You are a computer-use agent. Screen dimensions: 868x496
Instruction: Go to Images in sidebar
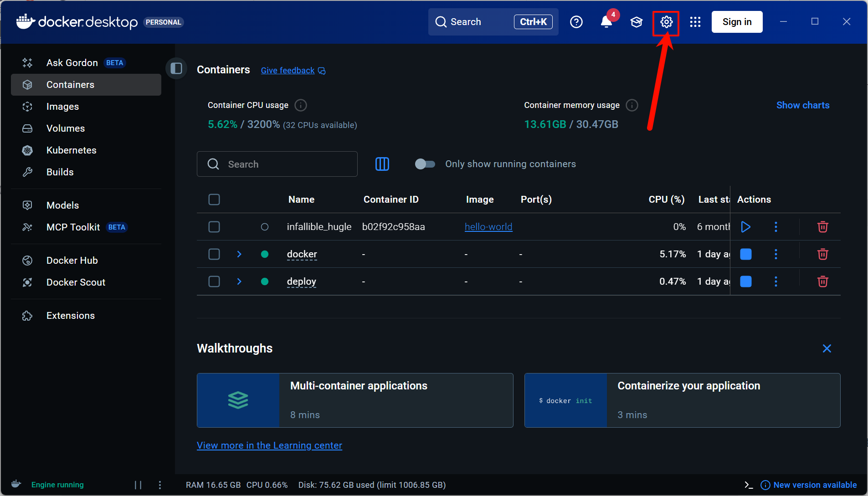click(x=86, y=107)
